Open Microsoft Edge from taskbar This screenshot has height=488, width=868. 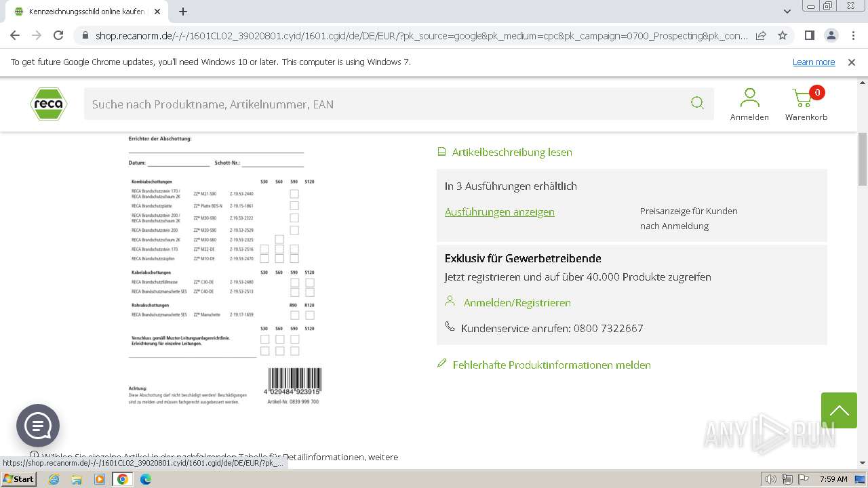point(146,479)
